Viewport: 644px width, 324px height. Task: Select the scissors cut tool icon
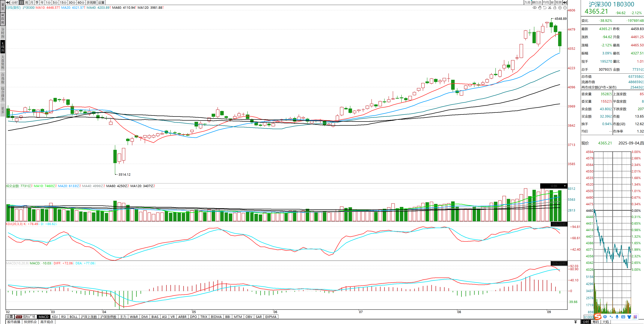point(550,8)
